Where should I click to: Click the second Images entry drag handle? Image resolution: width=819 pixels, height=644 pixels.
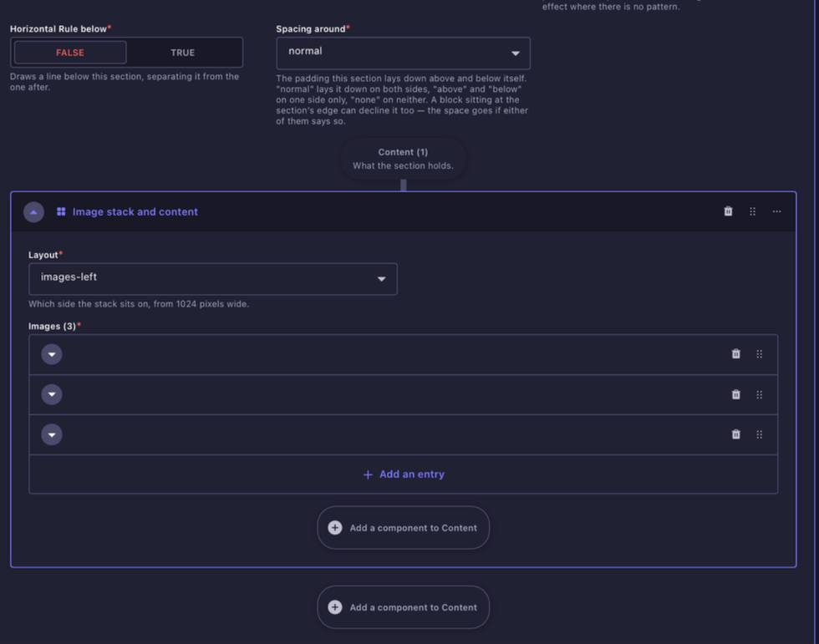pyautogui.click(x=760, y=394)
